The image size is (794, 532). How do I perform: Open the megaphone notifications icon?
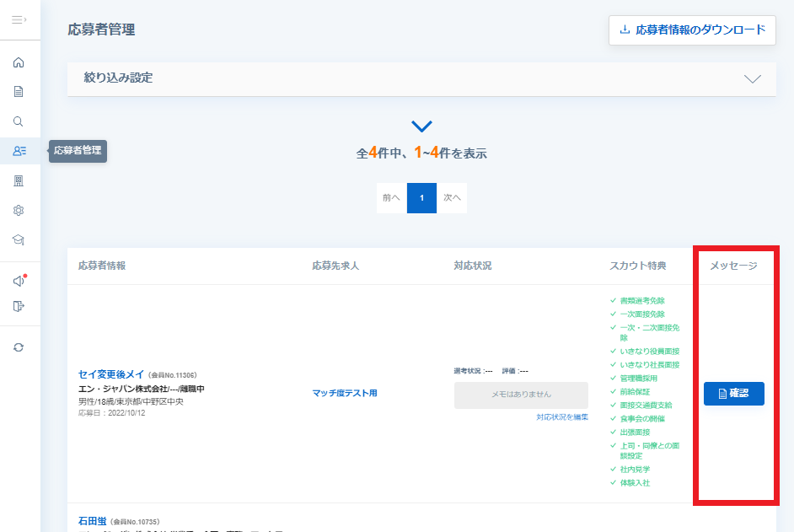pos(19,280)
